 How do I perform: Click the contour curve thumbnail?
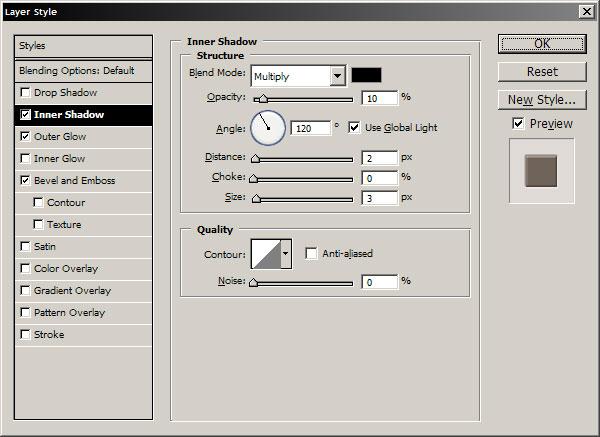coord(265,254)
